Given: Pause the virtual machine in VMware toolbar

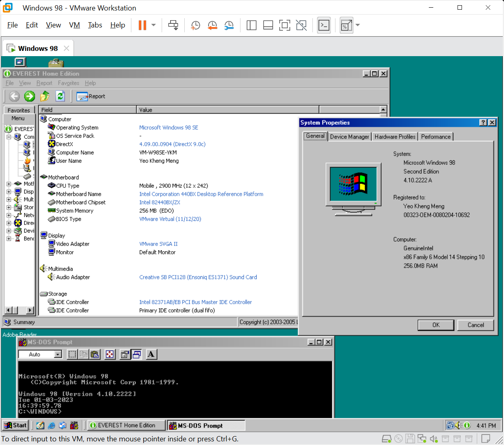Looking at the screenshot, I should 142,25.
